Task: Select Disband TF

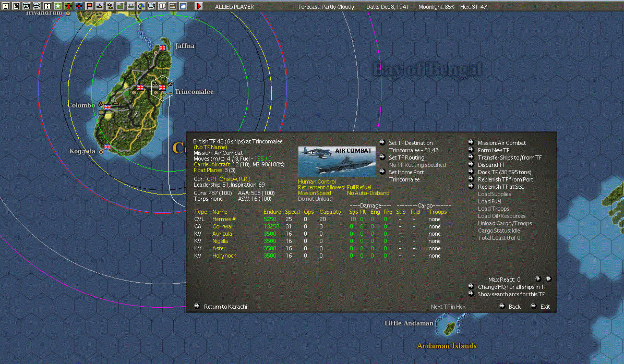Action: [x=491, y=165]
